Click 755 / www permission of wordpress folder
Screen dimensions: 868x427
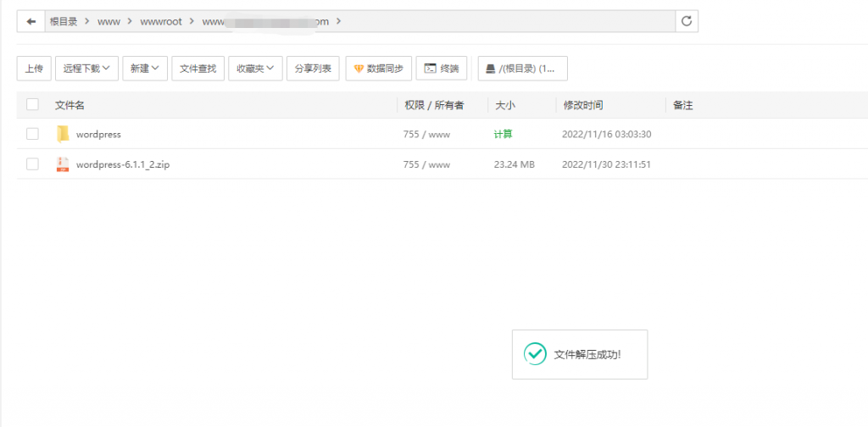coord(427,134)
